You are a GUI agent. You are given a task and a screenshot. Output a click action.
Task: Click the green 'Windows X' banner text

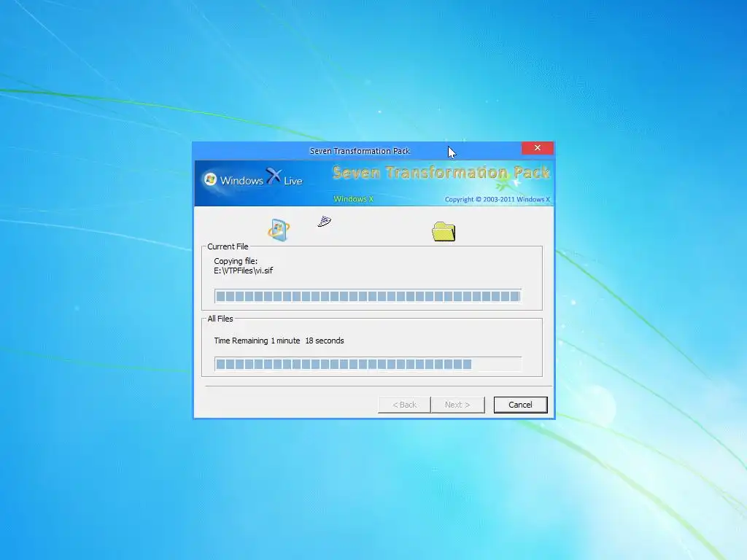tap(354, 199)
